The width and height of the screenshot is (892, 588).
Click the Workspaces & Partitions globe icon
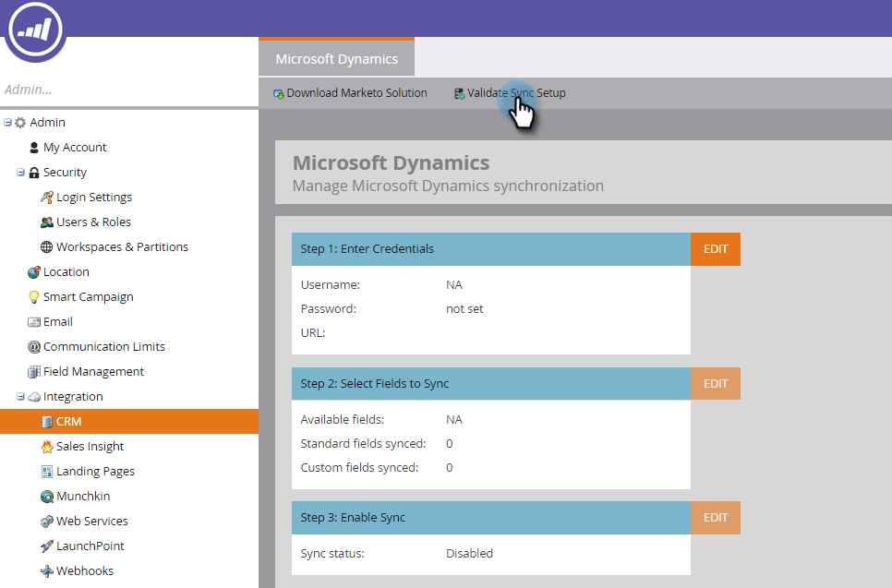pyautogui.click(x=47, y=246)
